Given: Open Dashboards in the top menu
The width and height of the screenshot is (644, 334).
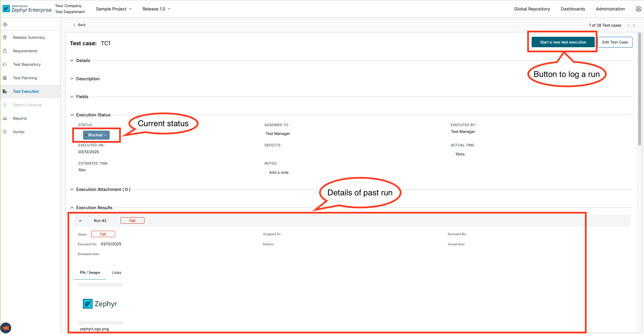Looking at the screenshot, I should (x=573, y=9).
